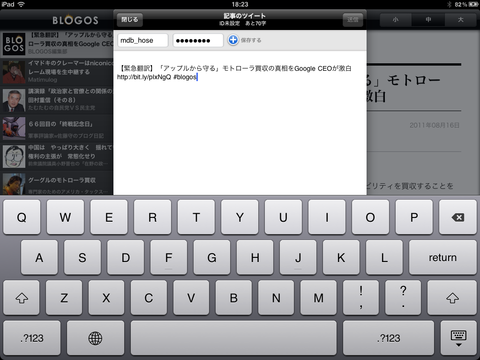Tap the 18:23 clock in status bar
This screenshot has height=360, width=480.
(x=240, y=4)
